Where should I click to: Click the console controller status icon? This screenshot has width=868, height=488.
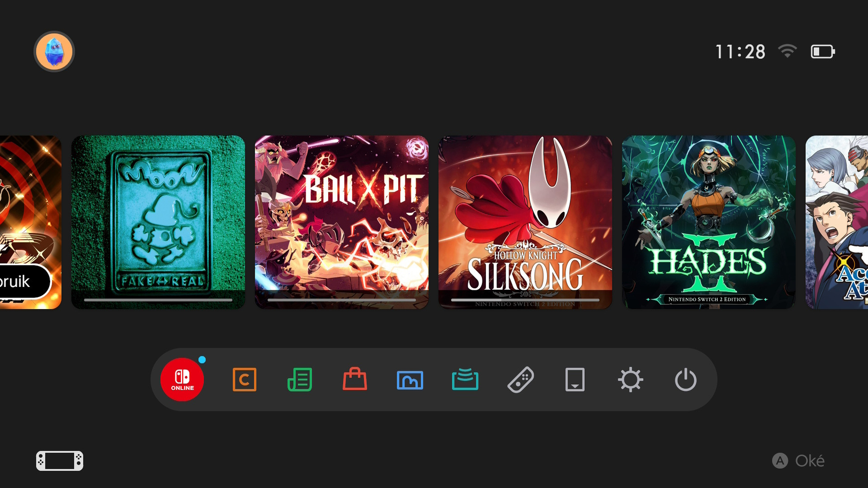pos(59,461)
